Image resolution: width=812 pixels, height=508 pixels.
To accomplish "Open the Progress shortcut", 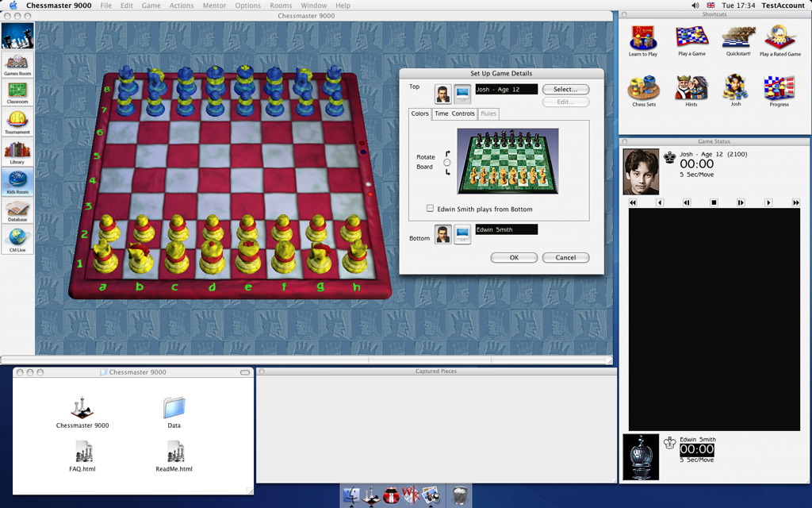I will point(779,90).
